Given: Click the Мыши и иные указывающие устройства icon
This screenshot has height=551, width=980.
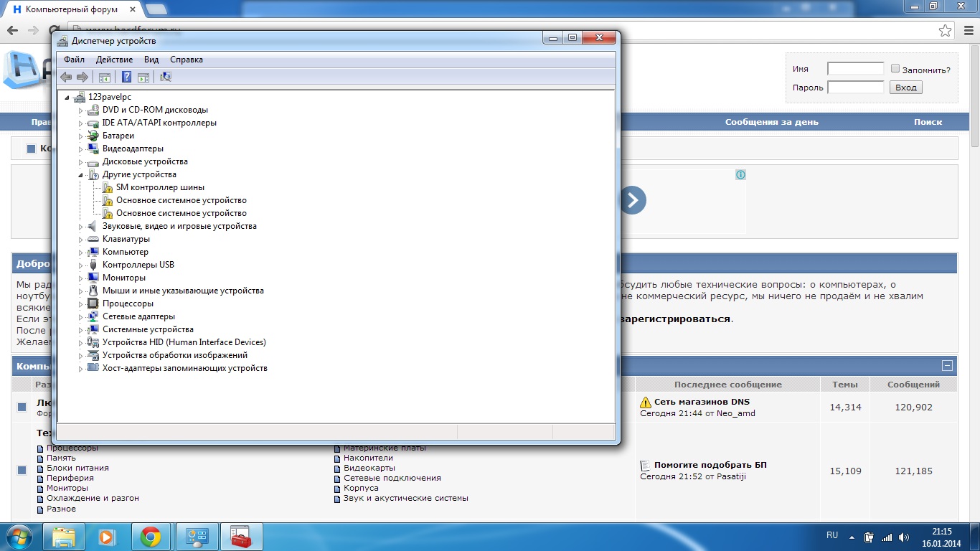Looking at the screenshot, I should (x=93, y=291).
